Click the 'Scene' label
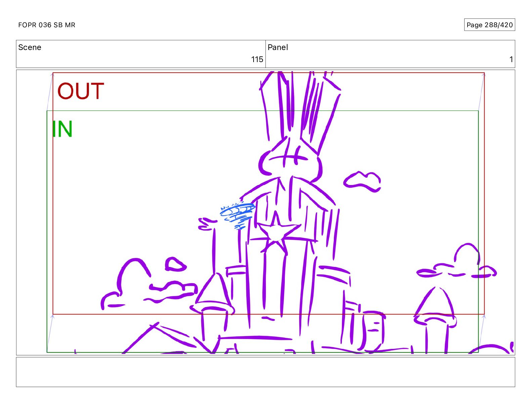The height and width of the screenshot is (411, 532). click(x=30, y=47)
